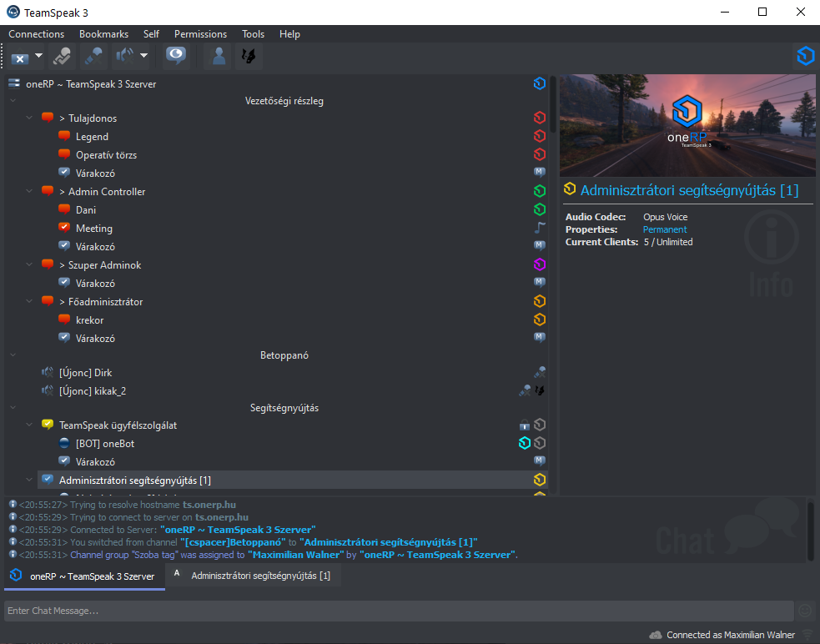
Task: Open the Self menu
Action: (x=151, y=34)
